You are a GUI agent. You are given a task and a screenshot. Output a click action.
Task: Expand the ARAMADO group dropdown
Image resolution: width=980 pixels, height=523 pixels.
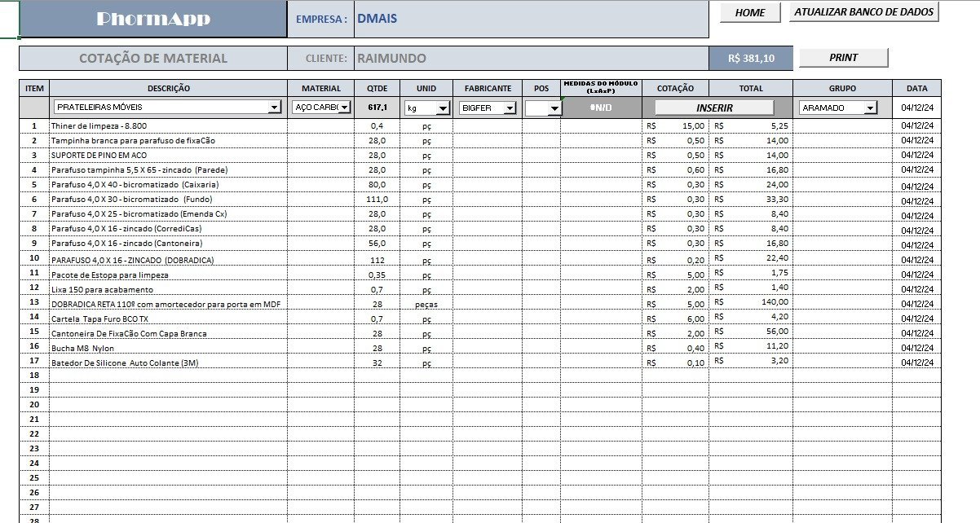click(x=870, y=108)
